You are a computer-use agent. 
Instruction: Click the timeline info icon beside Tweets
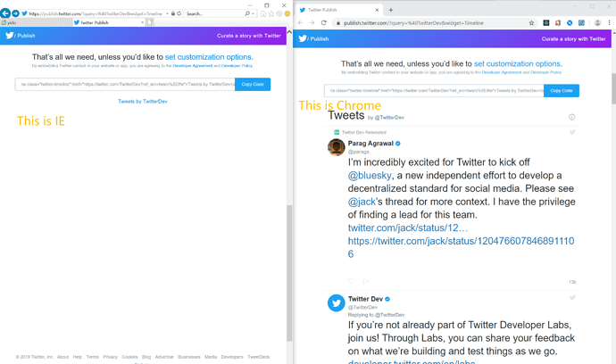572,117
